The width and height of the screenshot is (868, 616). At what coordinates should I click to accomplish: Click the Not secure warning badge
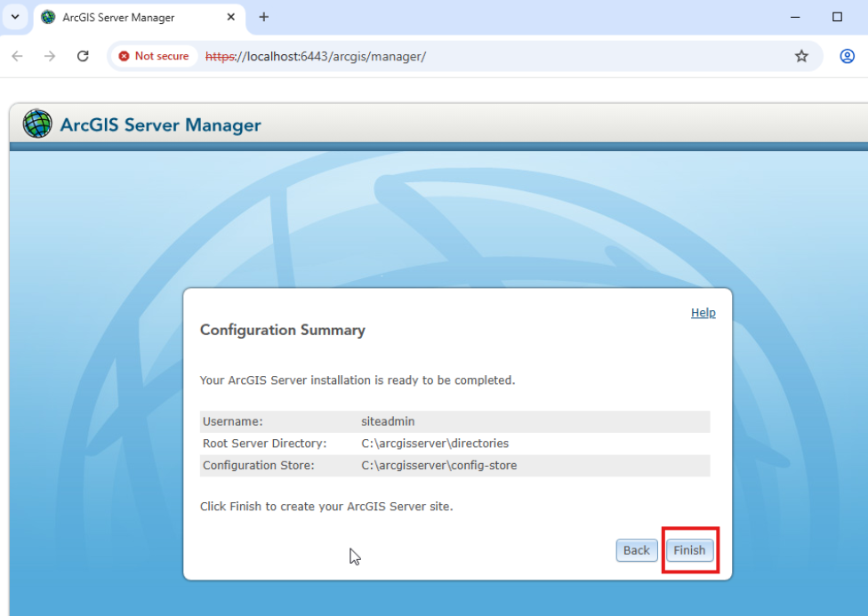click(x=155, y=56)
